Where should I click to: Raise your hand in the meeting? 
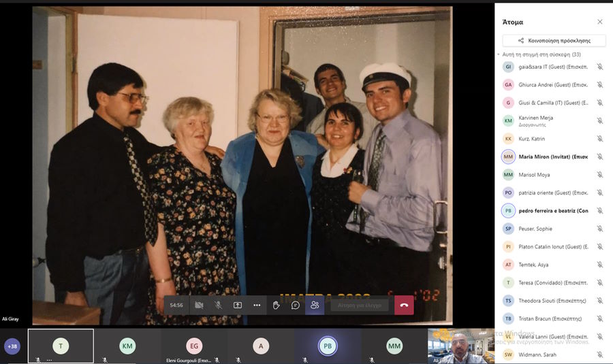[277, 305]
